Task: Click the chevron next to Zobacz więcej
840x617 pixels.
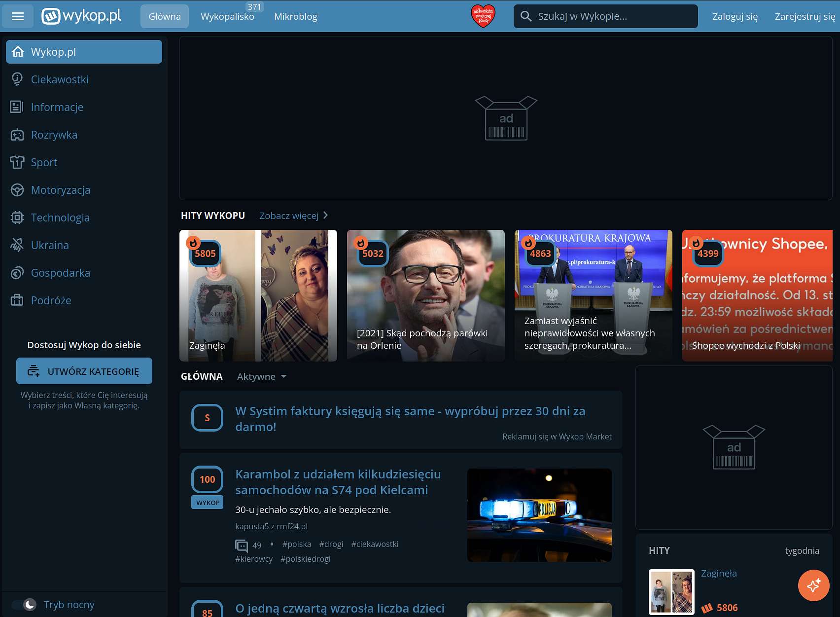Action: pyautogui.click(x=325, y=216)
